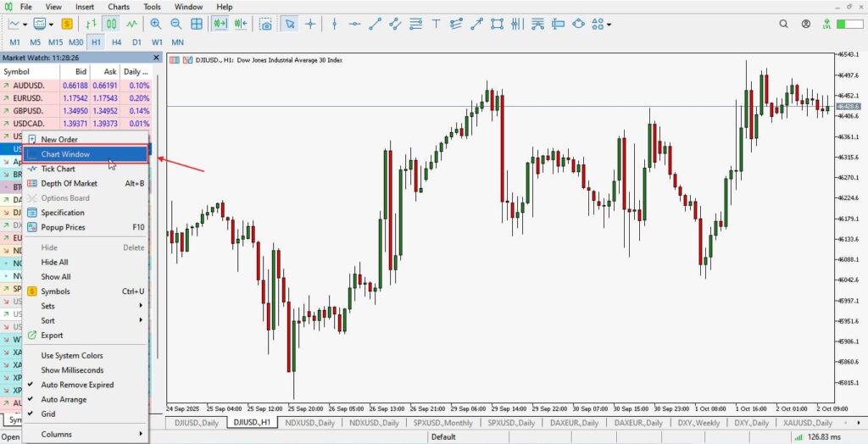Click the Zoom In magnifier icon
Viewport: 868px width, 444px height.
[x=155, y=25]
